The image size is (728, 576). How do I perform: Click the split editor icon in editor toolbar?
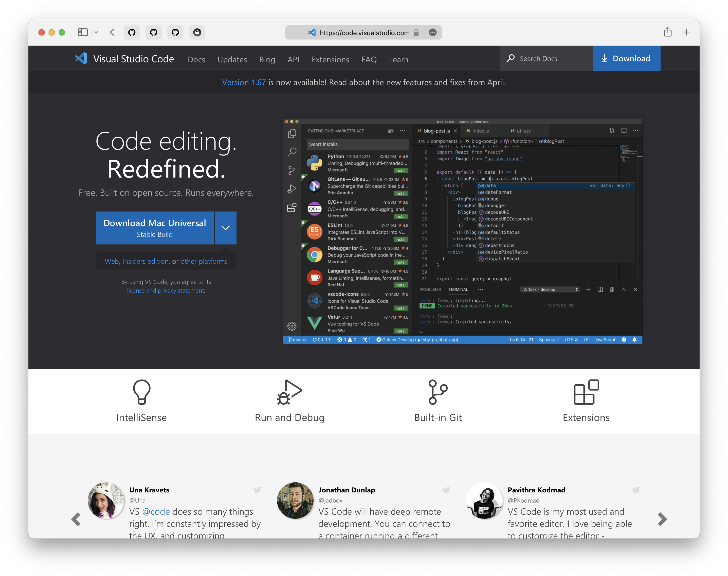624,130
